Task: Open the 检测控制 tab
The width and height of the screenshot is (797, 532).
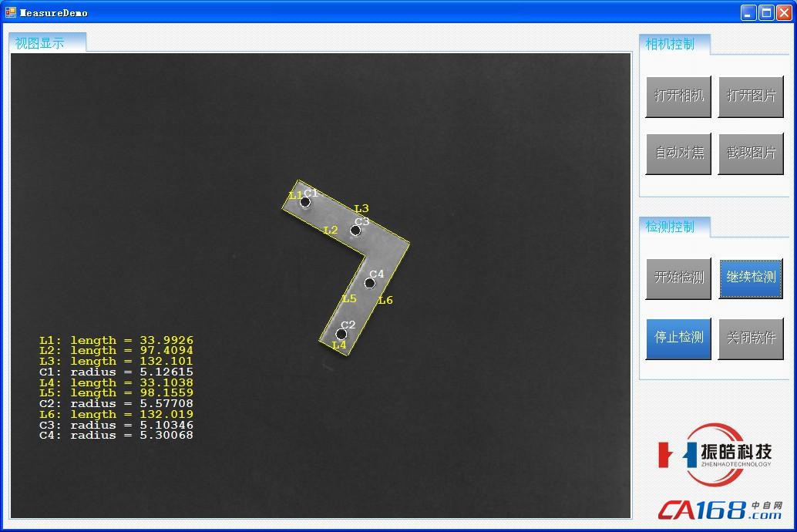Action: tap(674, 227)
